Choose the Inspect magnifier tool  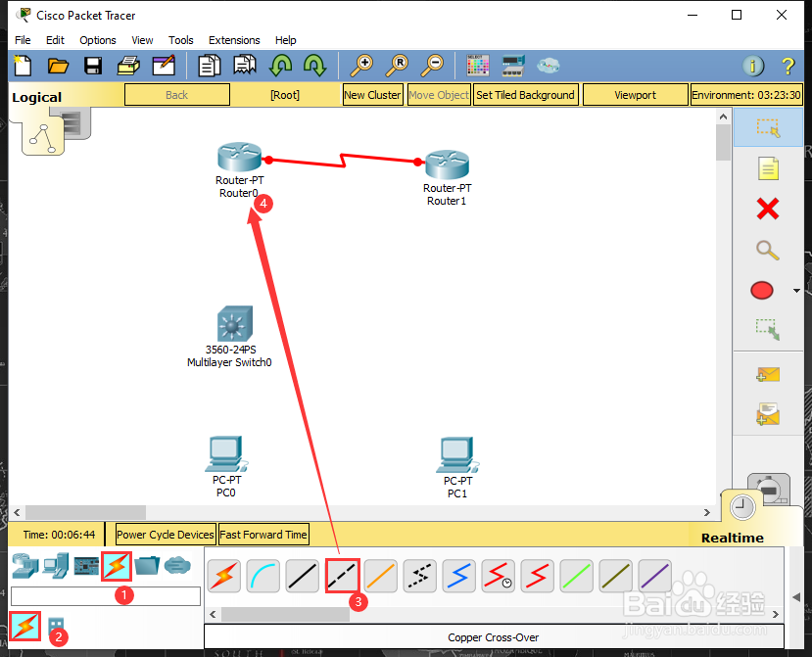768,250
